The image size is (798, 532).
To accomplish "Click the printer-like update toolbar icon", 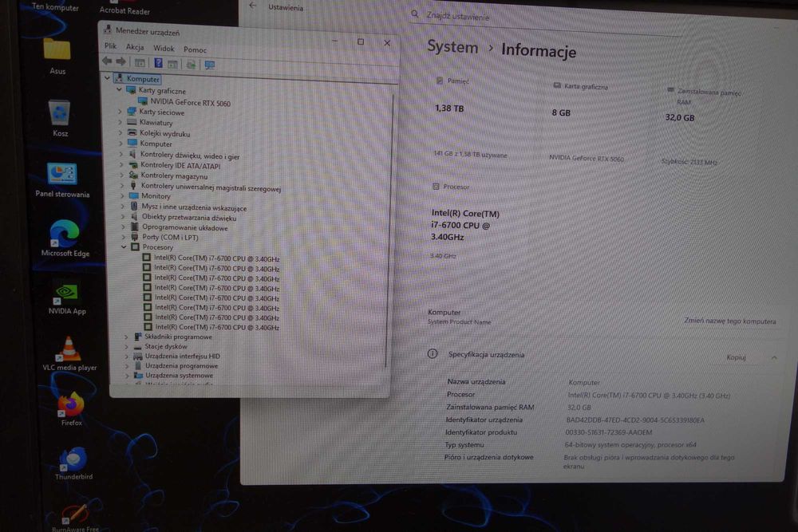I will (191, 65).
